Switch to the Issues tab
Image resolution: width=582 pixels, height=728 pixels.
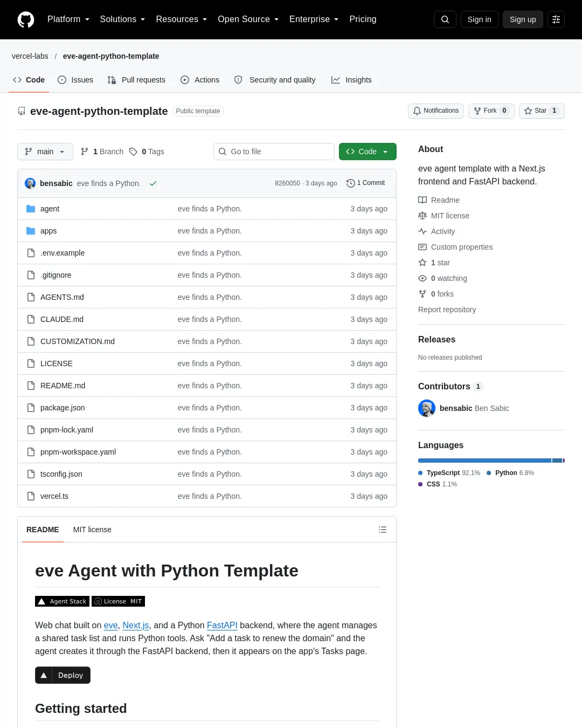point(75,80)
